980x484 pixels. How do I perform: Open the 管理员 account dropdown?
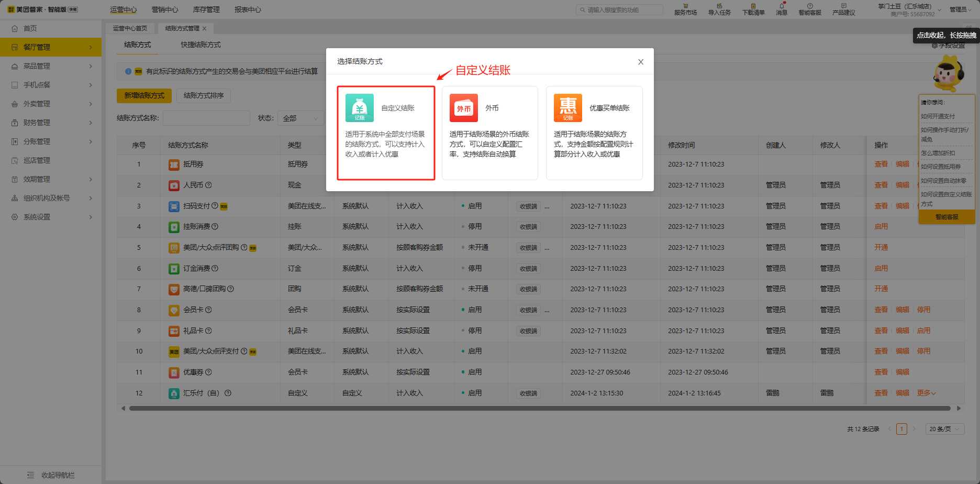tap(960, 9)
